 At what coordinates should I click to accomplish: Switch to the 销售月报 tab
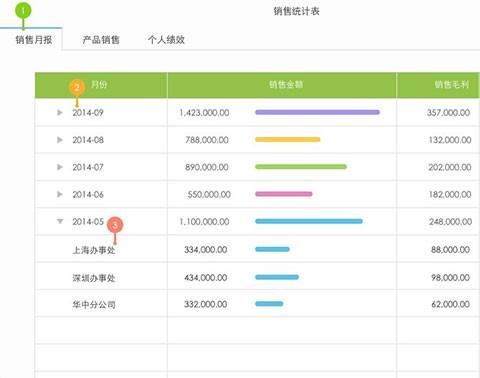(x=34, y=40)
